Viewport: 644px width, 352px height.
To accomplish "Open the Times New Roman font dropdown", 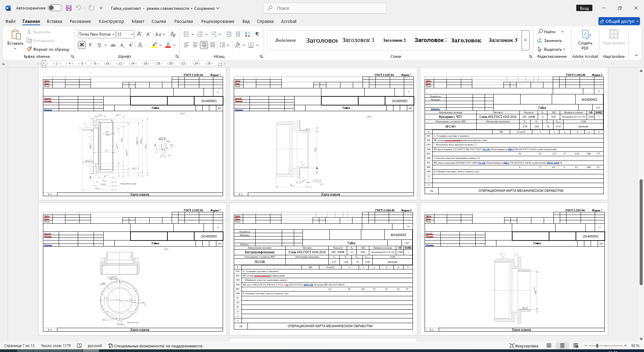I will 97,34.
